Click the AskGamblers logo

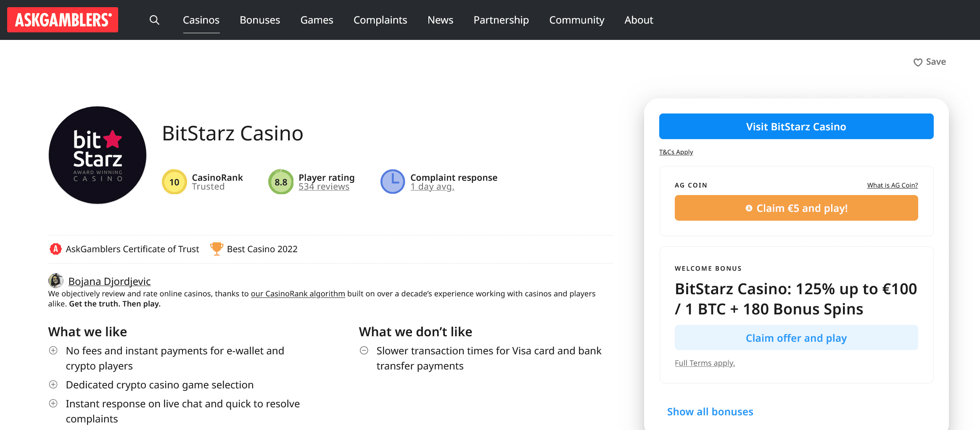coord(63,20)
